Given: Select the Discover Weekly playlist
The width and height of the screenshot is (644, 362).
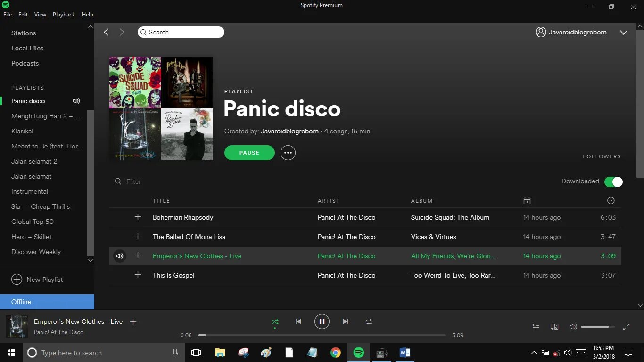Looking at the screenshot, I should (x=36, y=252).
